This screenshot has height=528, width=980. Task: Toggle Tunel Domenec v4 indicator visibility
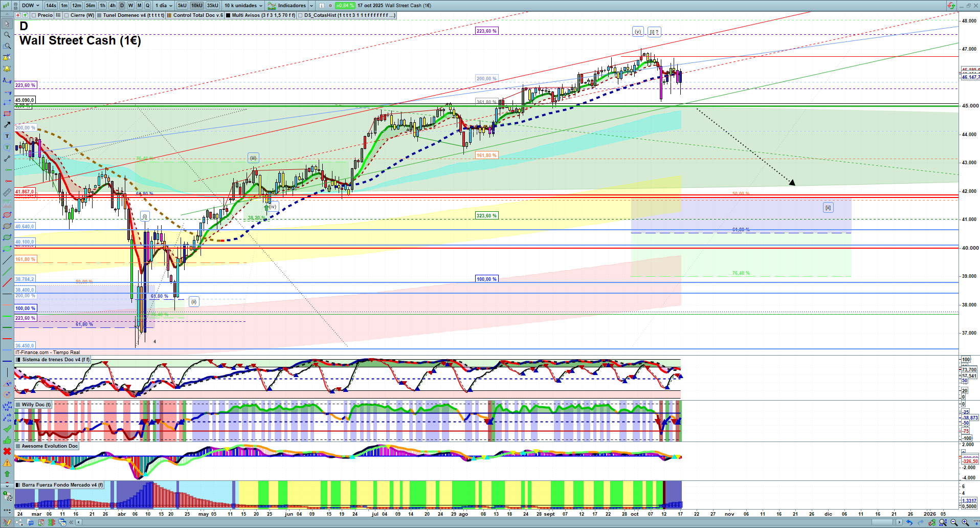[x=99, y=15]
